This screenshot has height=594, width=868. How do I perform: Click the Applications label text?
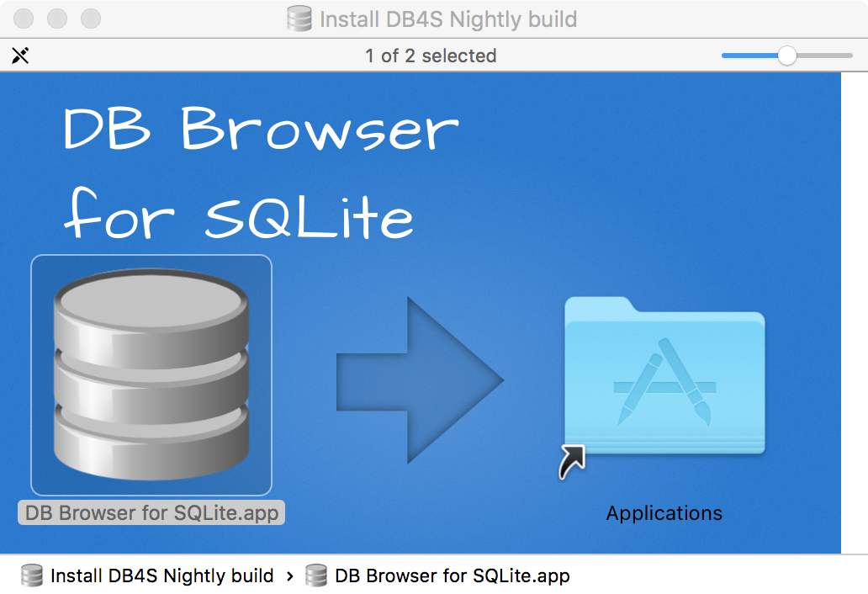pos(664,512)
